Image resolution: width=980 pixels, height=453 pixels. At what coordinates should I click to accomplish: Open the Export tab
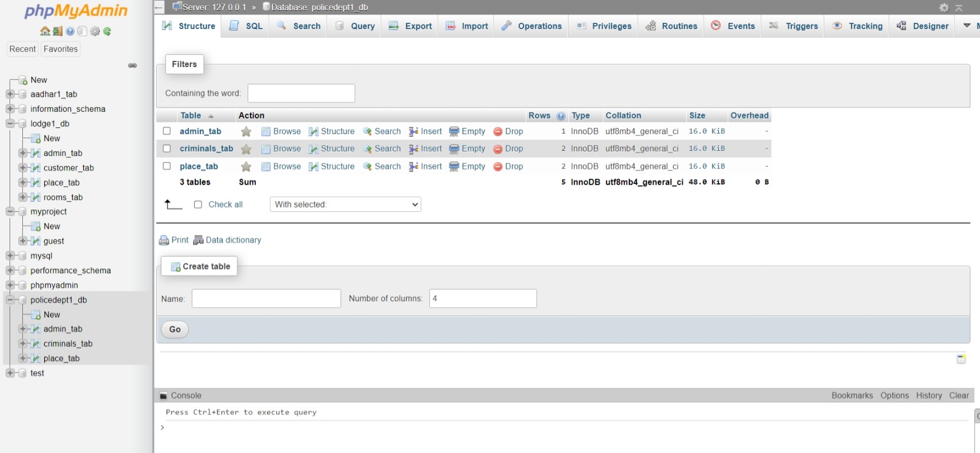point(410,26)
